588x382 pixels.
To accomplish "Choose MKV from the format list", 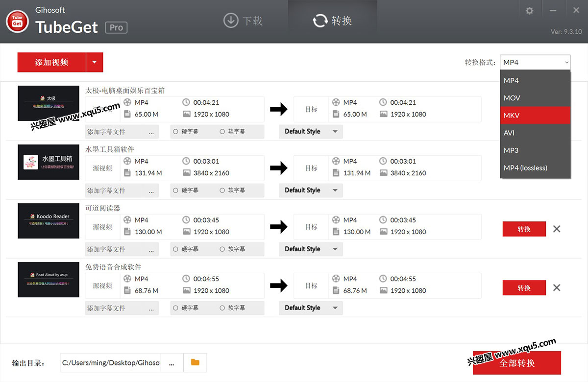I will [535, 115].
